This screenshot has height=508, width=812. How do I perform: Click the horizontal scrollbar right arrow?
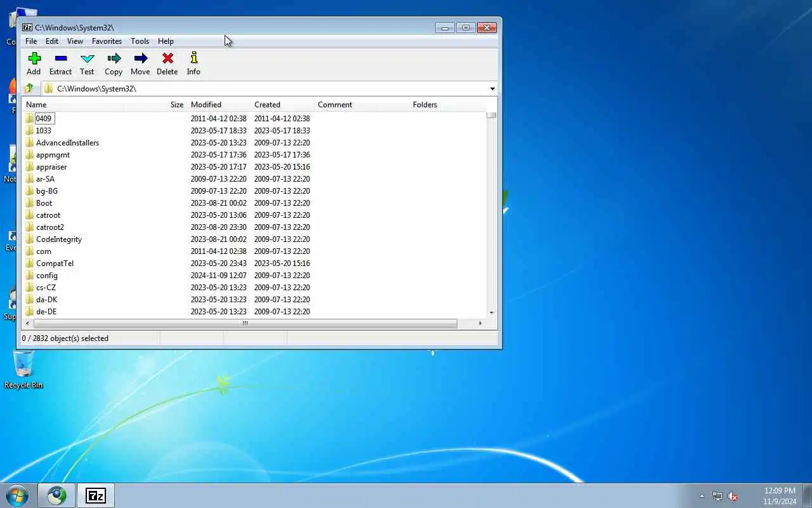tap(480, 323)
